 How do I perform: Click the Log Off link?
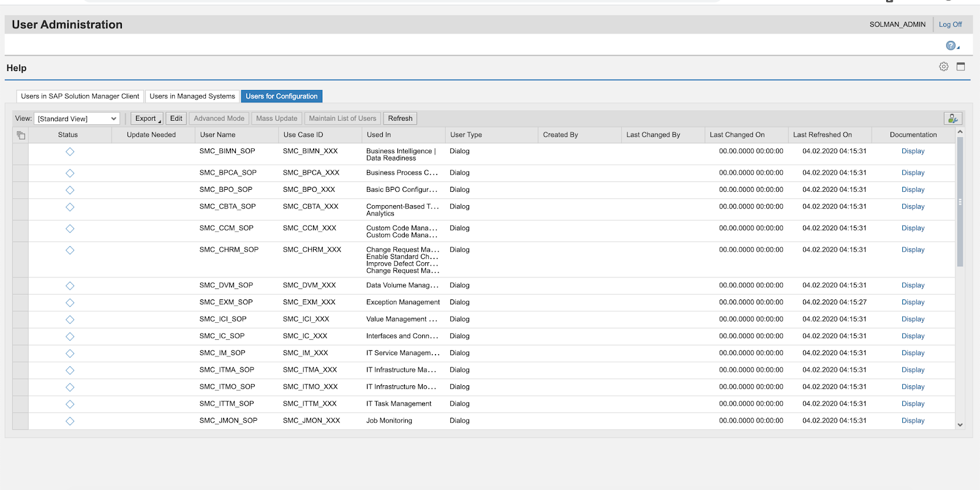click(950, 24)
